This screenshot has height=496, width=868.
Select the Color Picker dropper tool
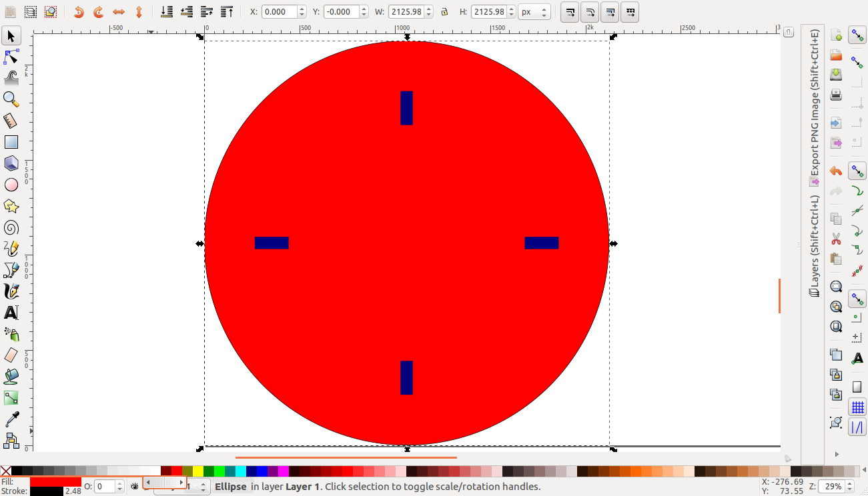[11, 419]
